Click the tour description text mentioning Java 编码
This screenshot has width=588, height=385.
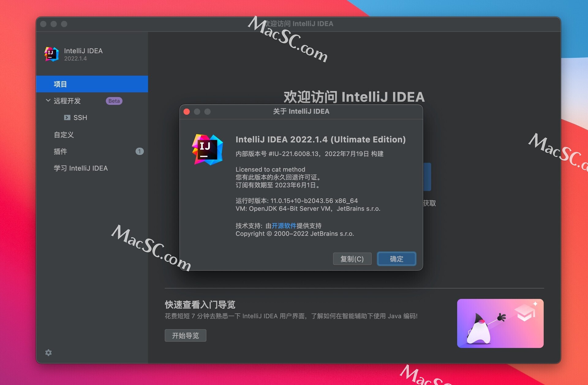(x=291, y=316)
